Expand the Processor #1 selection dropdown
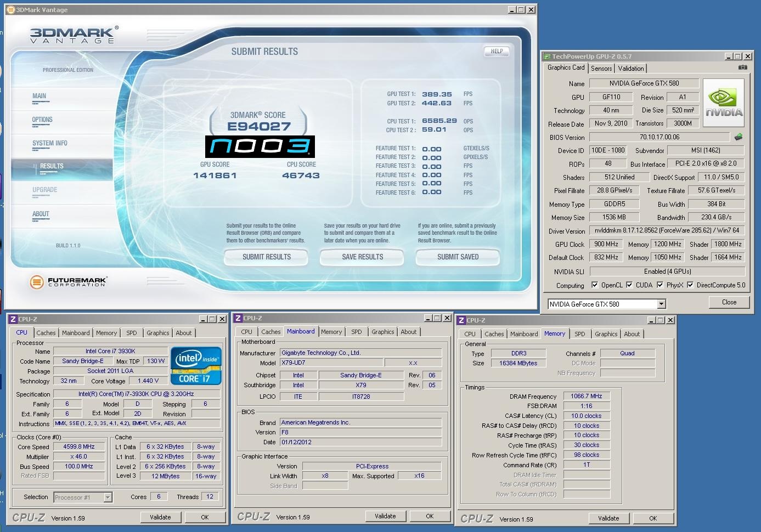Image resolution: width=761 pixels, height=532 pixels. click(x=108, y=497)
